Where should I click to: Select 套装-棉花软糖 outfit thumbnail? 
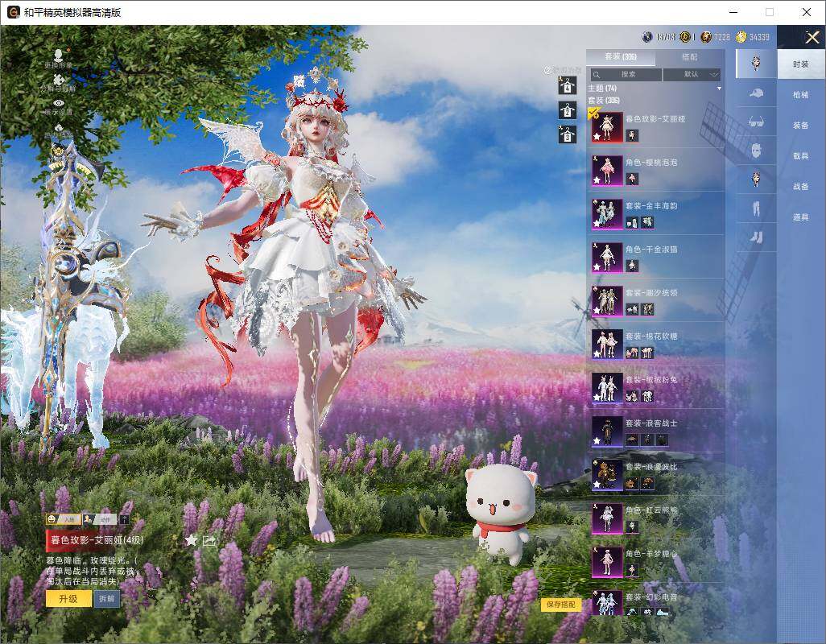(607, 344)
